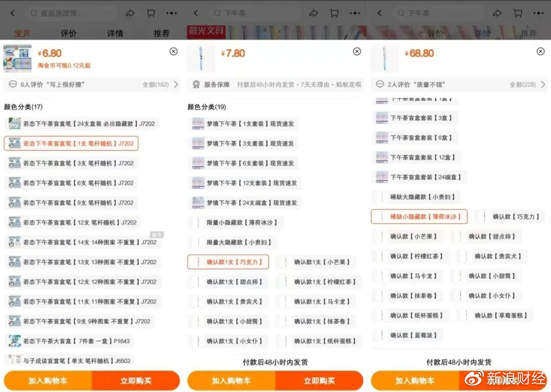Click the search field containing 良品涂改带
This screenshot has width=551, height=392.
click(x=70, y=13)
